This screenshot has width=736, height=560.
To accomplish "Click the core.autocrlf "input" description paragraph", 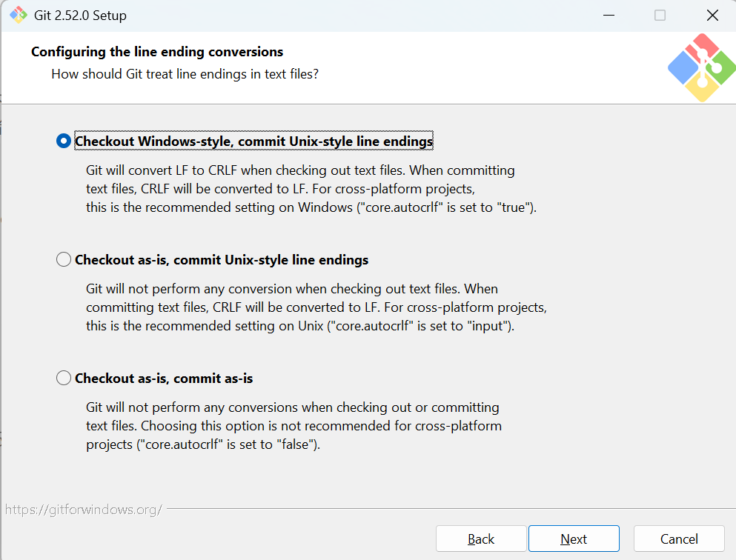I will pos(316,307).
